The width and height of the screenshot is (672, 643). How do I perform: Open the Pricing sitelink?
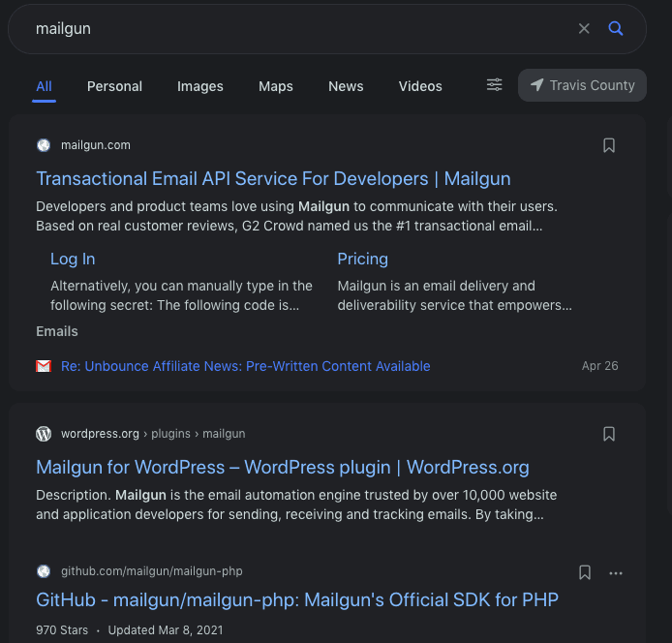362,259
